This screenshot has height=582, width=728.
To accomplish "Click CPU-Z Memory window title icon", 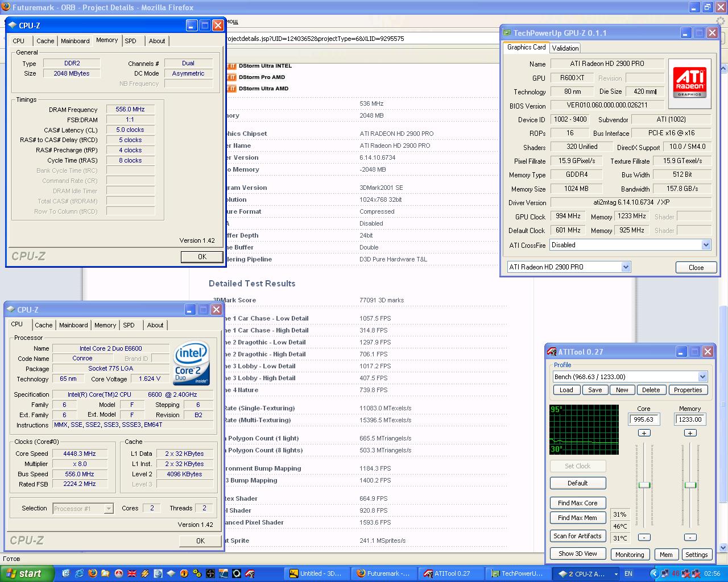I will click(x=13, y=26).
